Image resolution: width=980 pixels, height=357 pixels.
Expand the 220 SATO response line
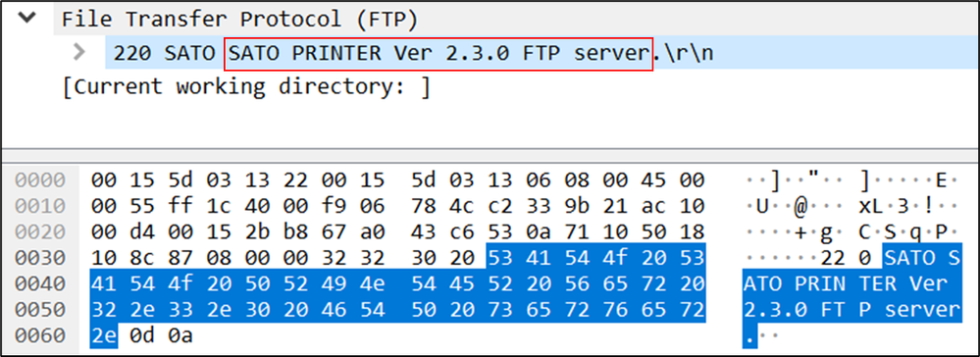79,52
